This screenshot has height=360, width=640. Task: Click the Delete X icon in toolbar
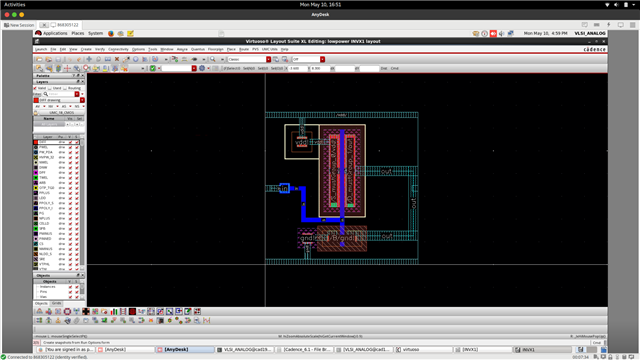[x=117, y=59]
